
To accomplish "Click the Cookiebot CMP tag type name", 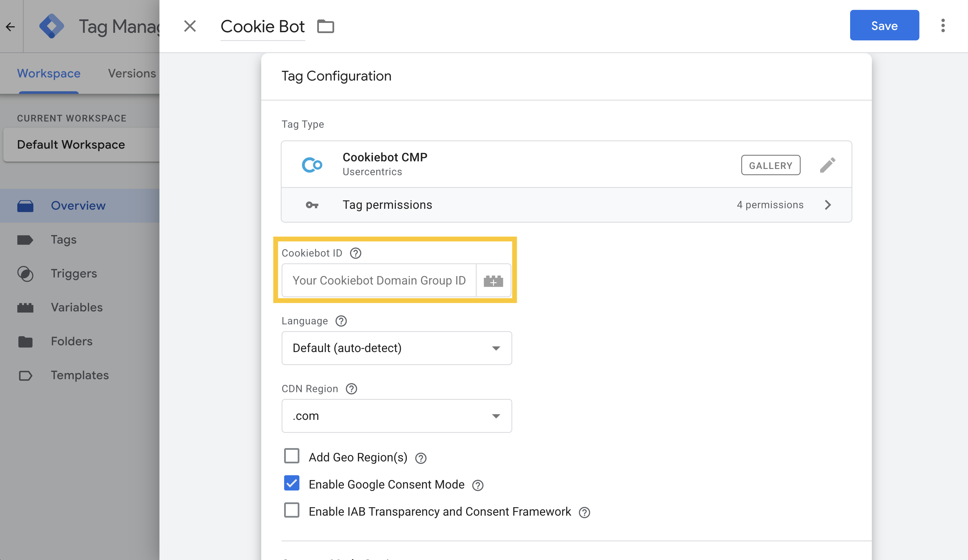I will click(384, 157).
